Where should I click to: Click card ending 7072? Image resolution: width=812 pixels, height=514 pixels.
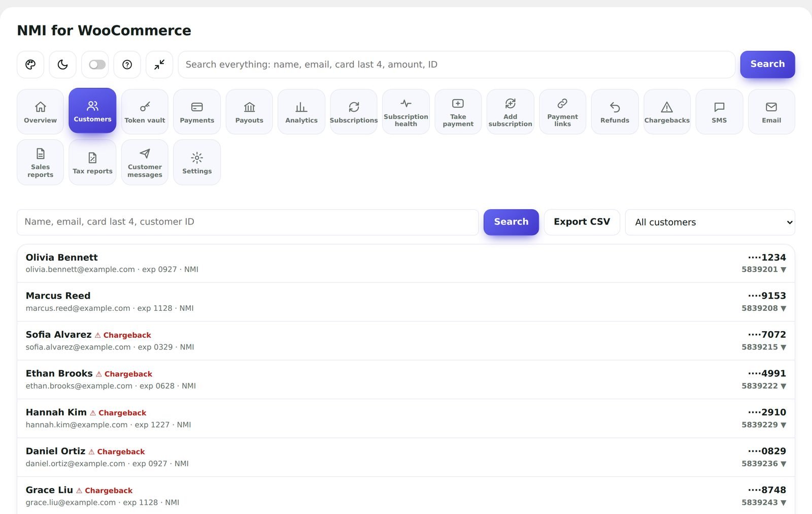tap(767, 335)
